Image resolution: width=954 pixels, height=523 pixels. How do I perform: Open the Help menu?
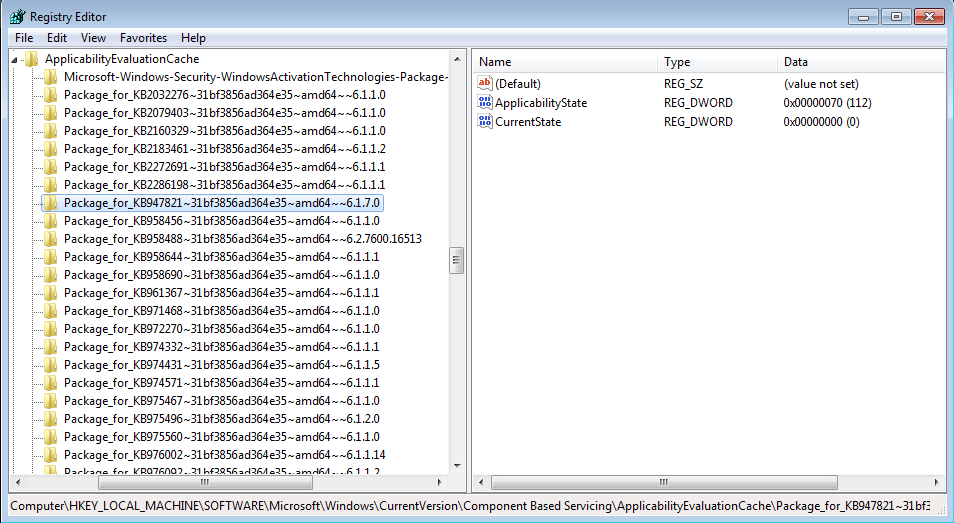(x=193, y=38)
